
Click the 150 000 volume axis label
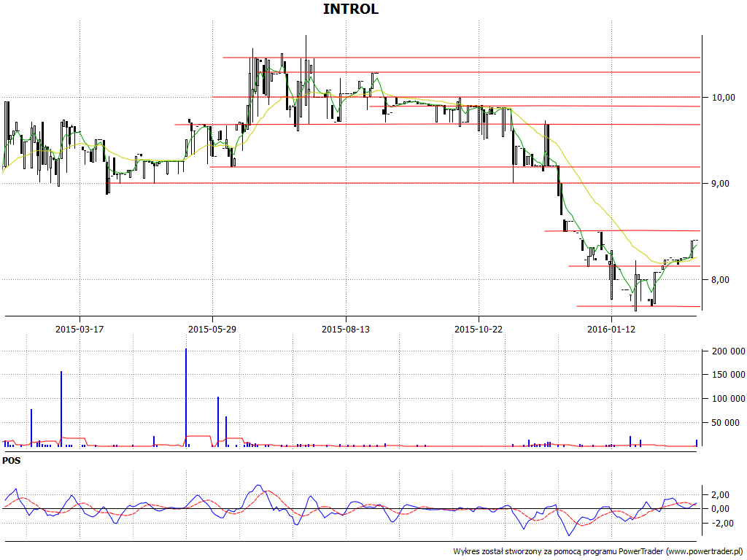tap(729, 375)
